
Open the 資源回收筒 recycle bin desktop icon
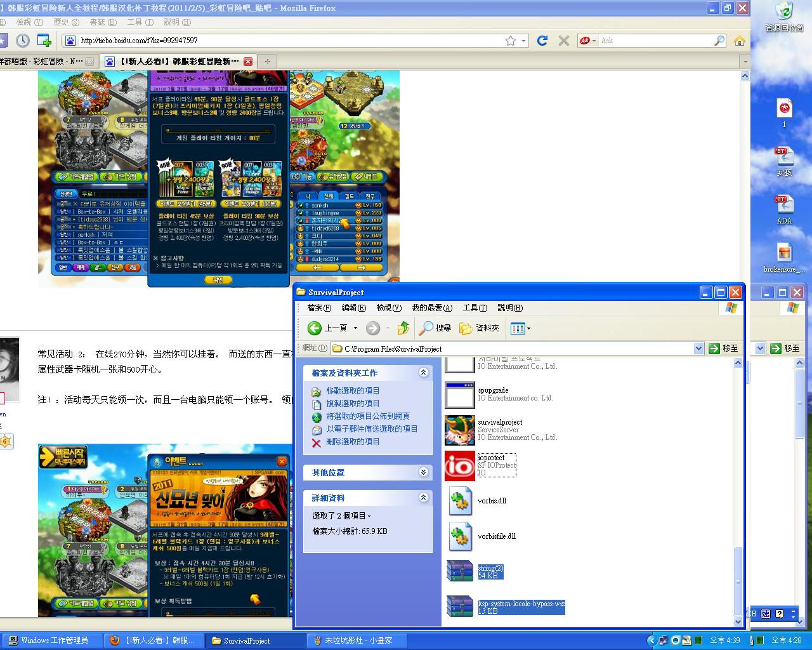click(785, 18)
